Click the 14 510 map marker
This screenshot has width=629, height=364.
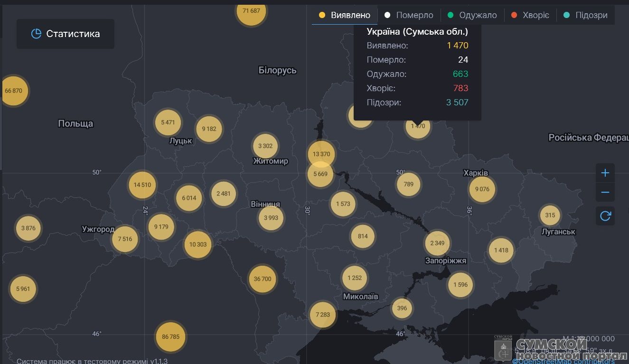pos(142,185)
